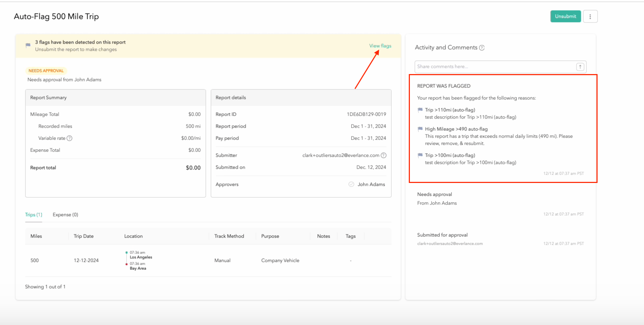Select the Trips (1) tab
Viewport: 644px width, 325px height.
tap(33, 215)
